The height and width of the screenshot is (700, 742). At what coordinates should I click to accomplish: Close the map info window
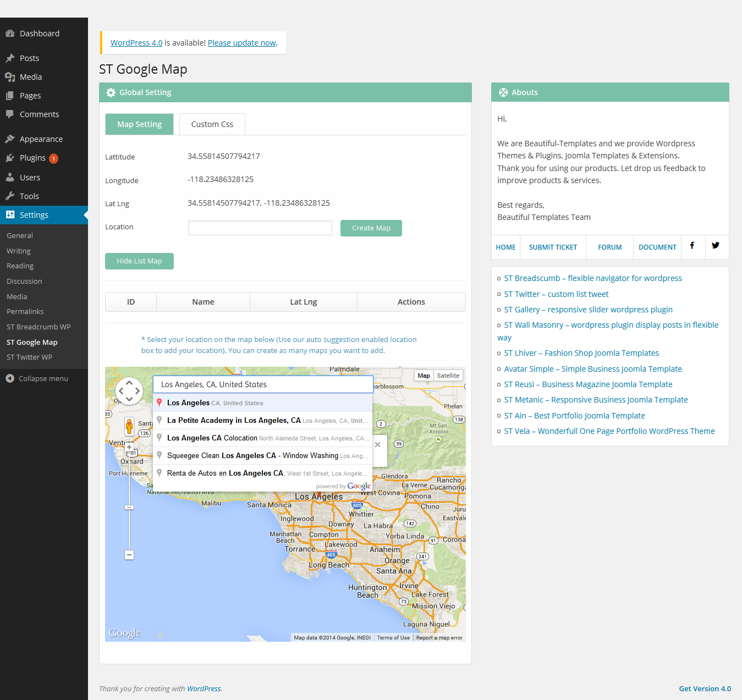click(377, 444)
